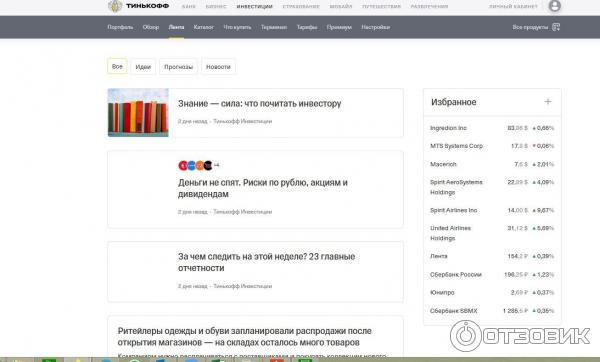Select the Лента tab
The height and width of the screenshot is (362, 600).
click(x=176, y=27)
